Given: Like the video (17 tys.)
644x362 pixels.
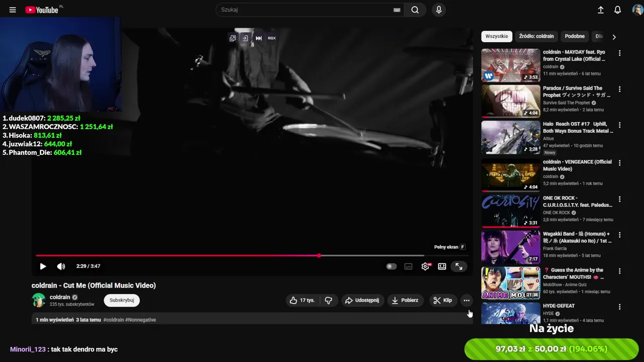Looking at the screenshot, I should (302, 300).
